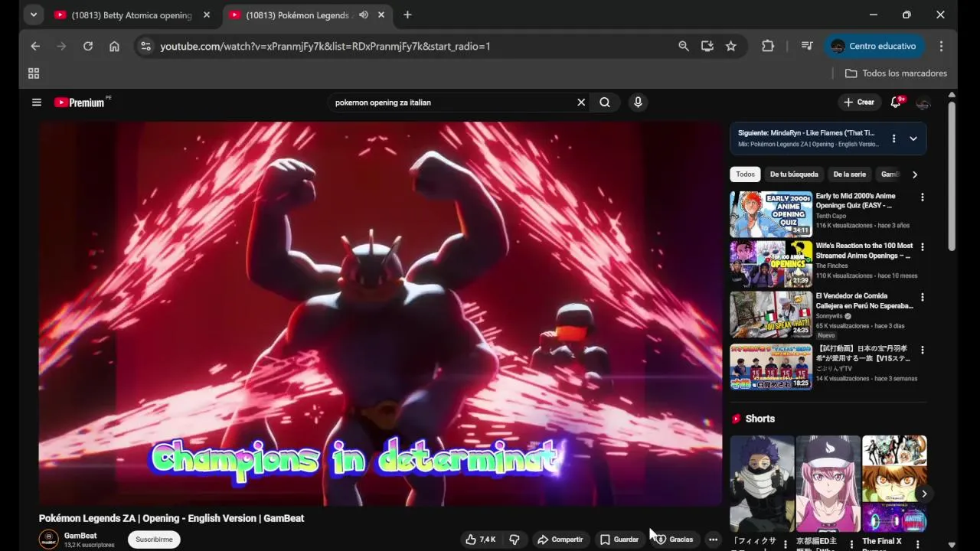The height and width of the screenshot is (551, 980).
Task: Open the mix playlist options menu
Action: click(893, 139)
